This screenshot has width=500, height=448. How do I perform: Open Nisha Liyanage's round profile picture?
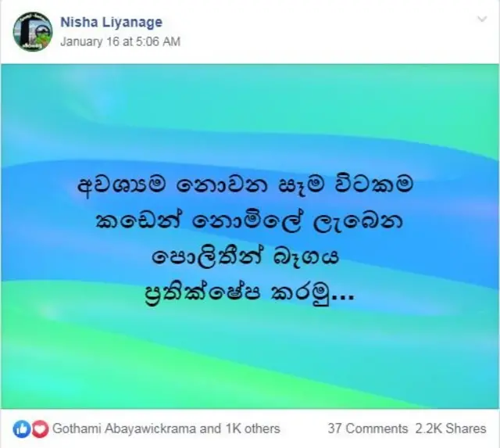click(x=33, y=31)
